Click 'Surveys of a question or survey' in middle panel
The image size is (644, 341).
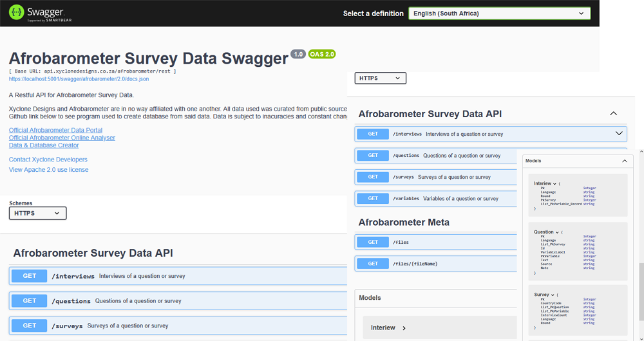[x=454, y=178]
